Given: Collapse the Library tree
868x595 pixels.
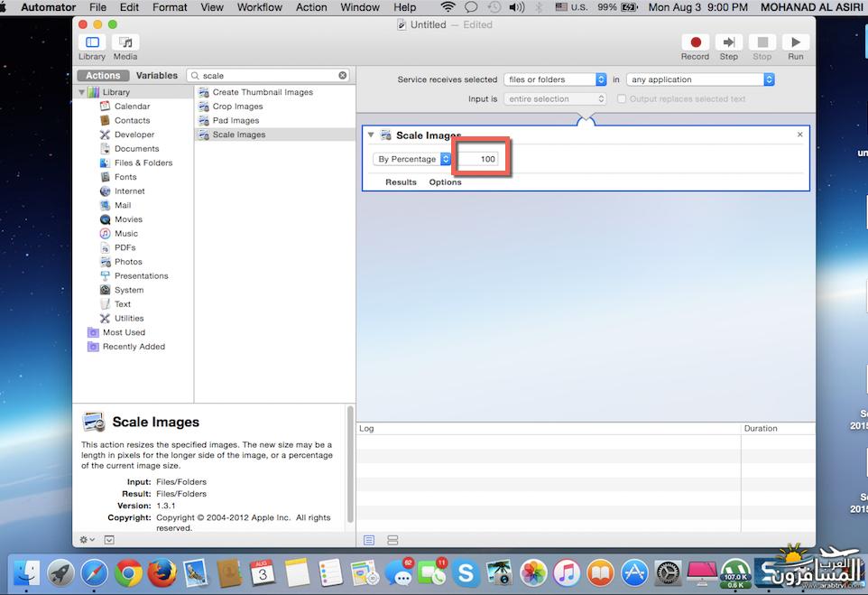Looking at the screenshot, I should 82,92.
